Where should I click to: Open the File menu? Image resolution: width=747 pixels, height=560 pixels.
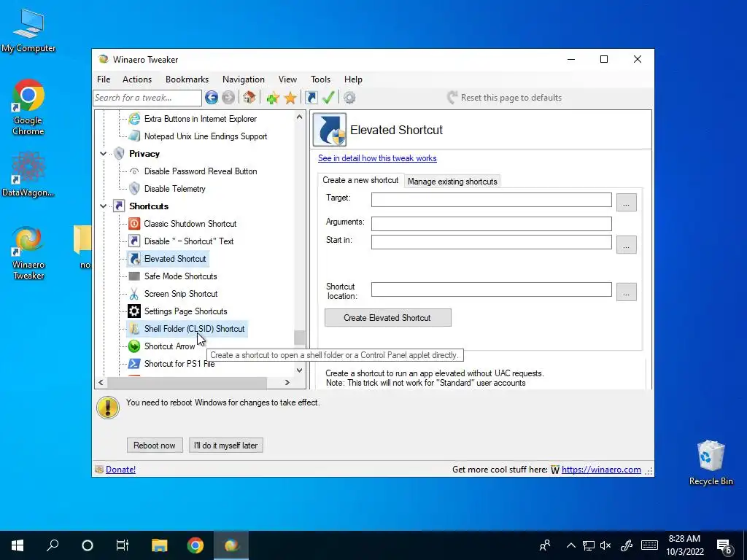pyautogui.click(x=104, y=79)
